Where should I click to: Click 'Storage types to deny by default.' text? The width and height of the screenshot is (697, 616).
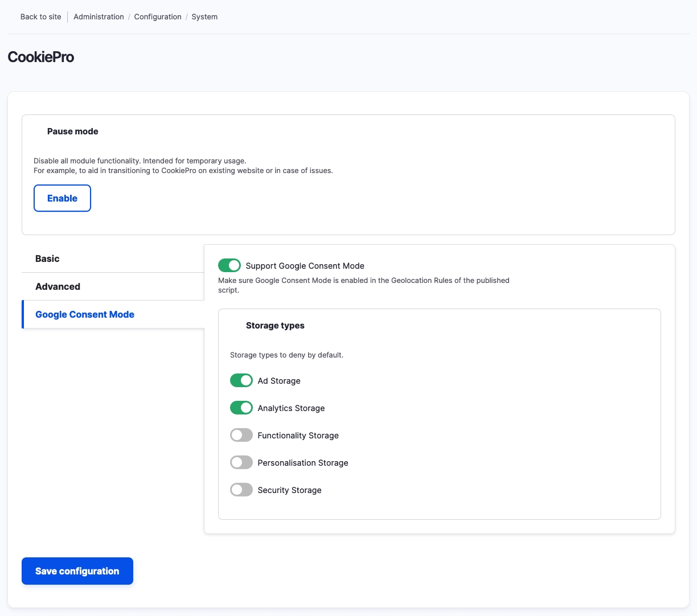click(286, 355)
